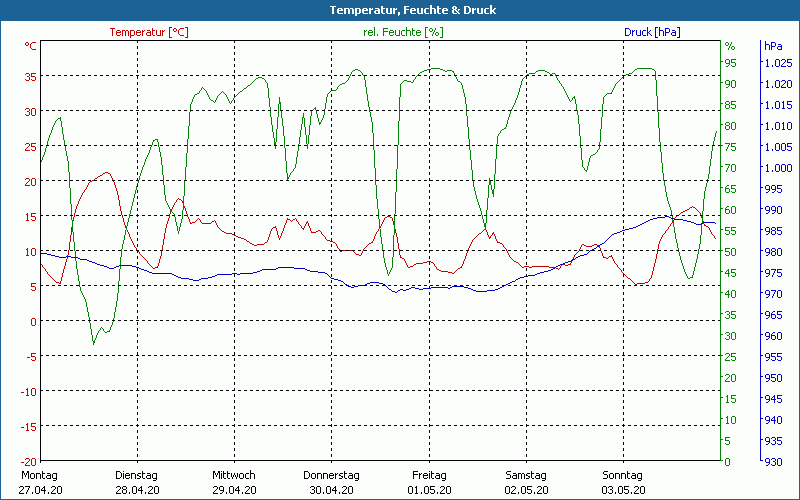Choose the 'Mittwoch 29.04.20' date label

pyautogui.click(x=234, y=482)
